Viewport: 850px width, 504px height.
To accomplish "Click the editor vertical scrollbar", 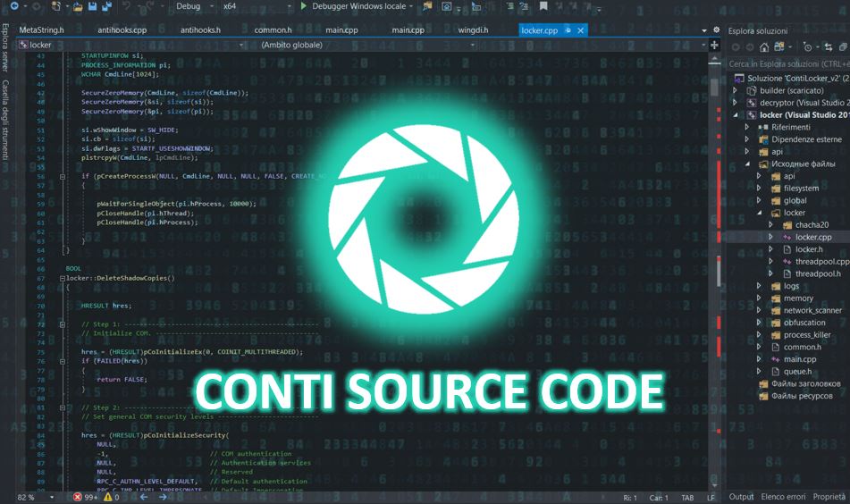I will (714, 268).
